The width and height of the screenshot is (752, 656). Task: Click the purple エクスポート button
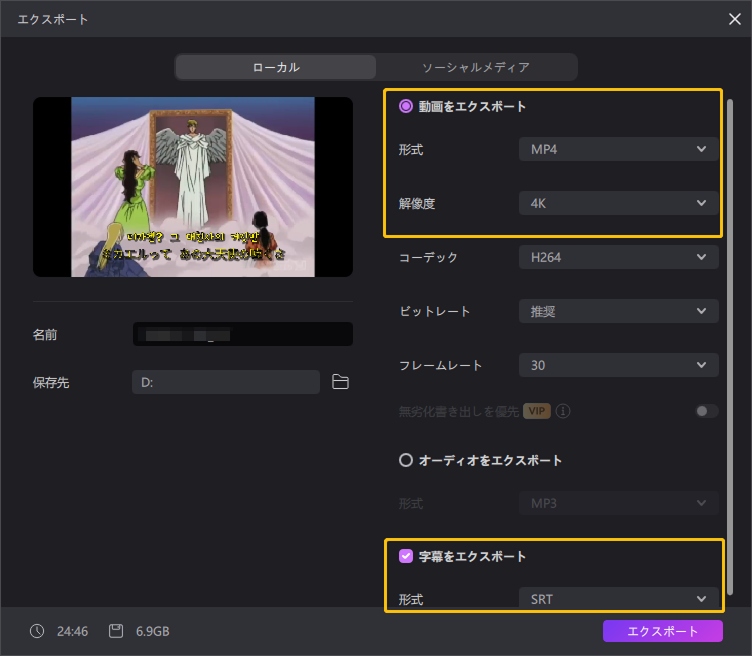tap(662, 631)
